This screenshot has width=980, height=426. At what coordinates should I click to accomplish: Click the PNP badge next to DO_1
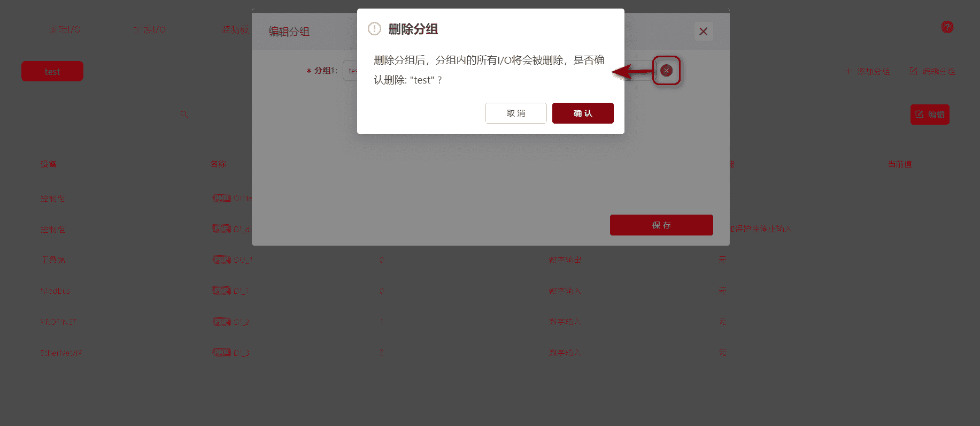[221, 260]
